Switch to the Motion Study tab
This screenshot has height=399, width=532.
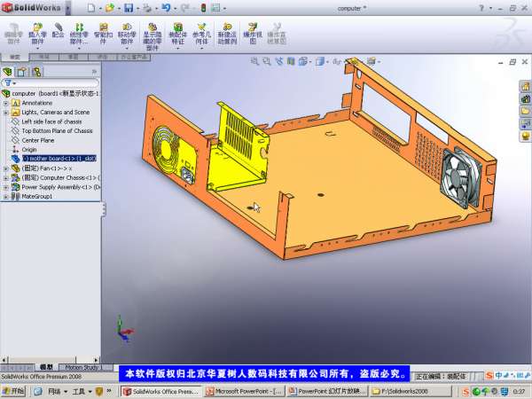[x=82, y=367]
